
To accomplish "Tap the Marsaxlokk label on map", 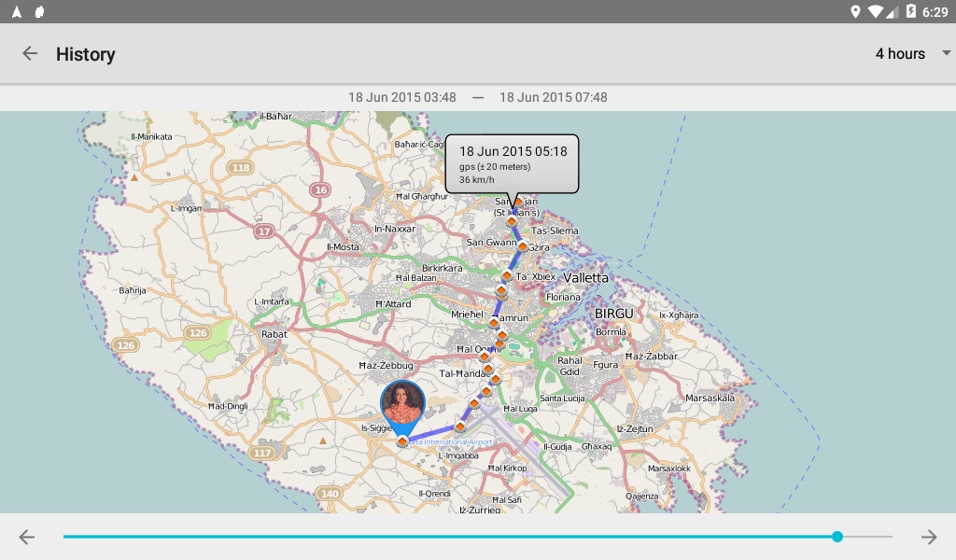I will pos(669,469).
